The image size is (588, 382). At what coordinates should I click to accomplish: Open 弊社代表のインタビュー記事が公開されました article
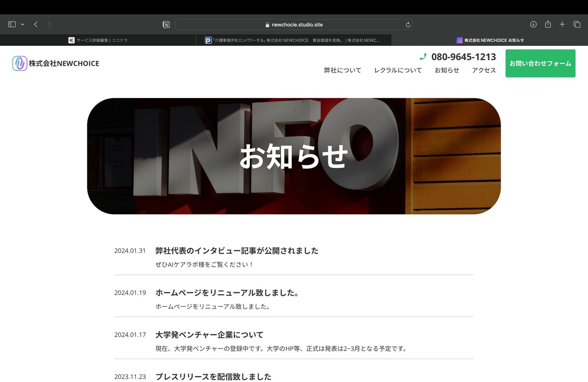(x=237, y=251)
